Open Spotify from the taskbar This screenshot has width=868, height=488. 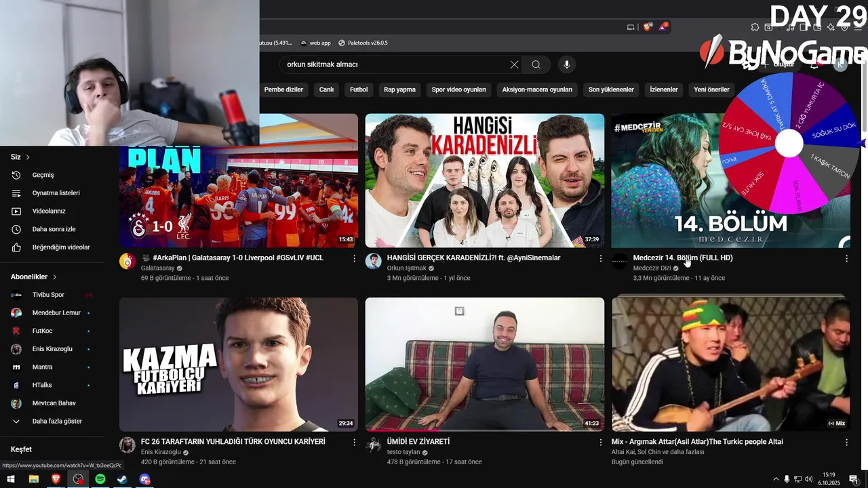[x=100, y=479]
